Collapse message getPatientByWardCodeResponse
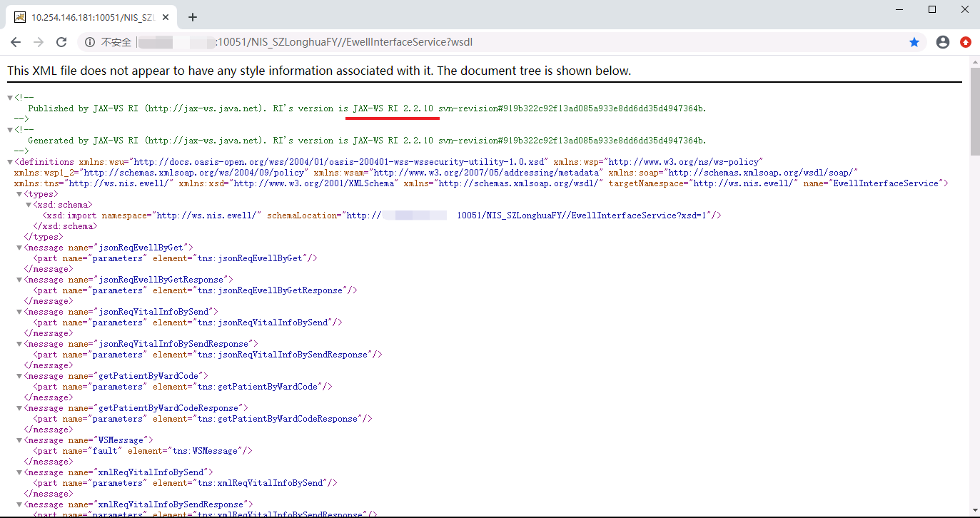This screenshot has width=980, height=518. (x=20, y=408)
